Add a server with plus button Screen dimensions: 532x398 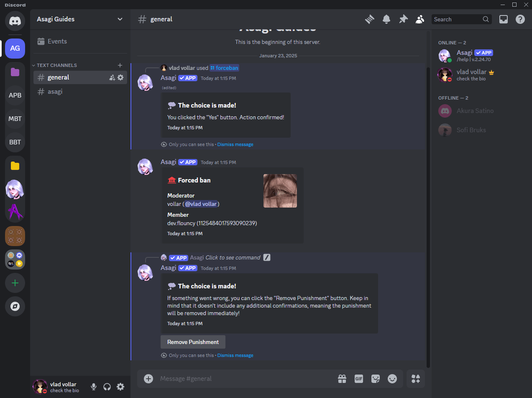[x=15, y=283]
